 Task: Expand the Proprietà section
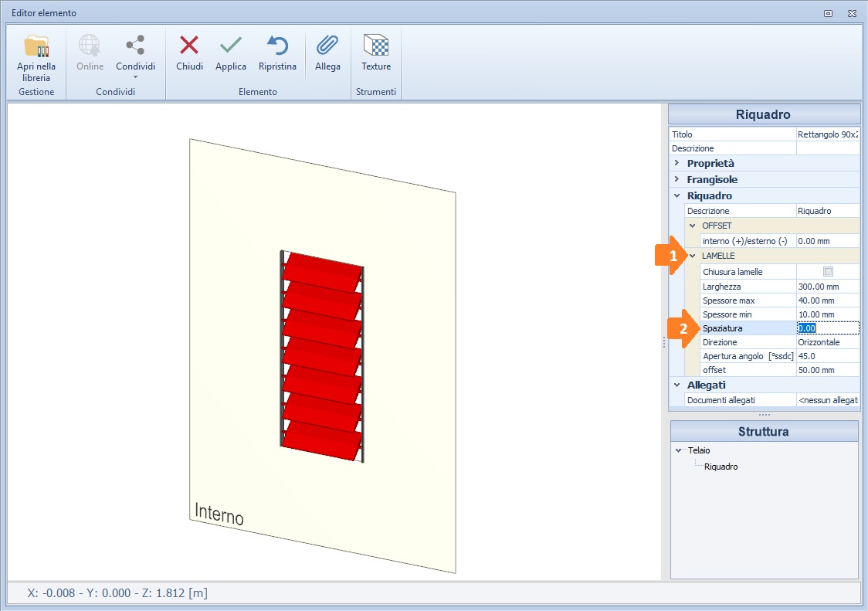pyautogui.click(x=677, y=164)
